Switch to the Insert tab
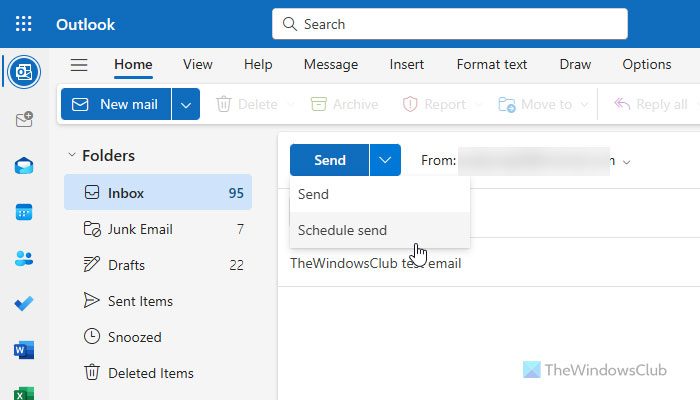The width and height of the screenshot is (700, 400). pyautogui.click(x=406, y=64)
